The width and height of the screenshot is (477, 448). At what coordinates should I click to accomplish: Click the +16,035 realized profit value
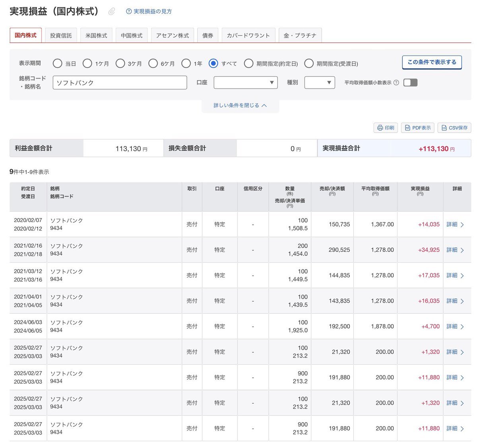(x=429, y=301)
